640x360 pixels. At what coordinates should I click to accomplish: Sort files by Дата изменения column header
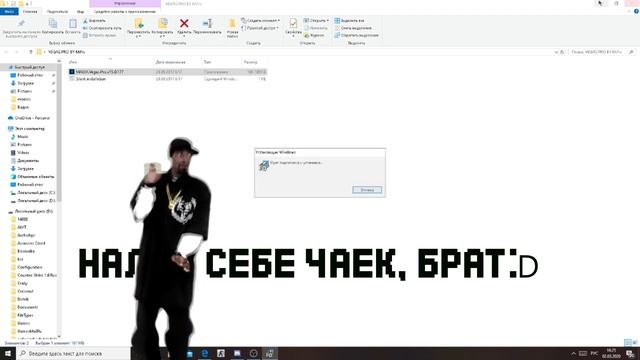(171, 62)
